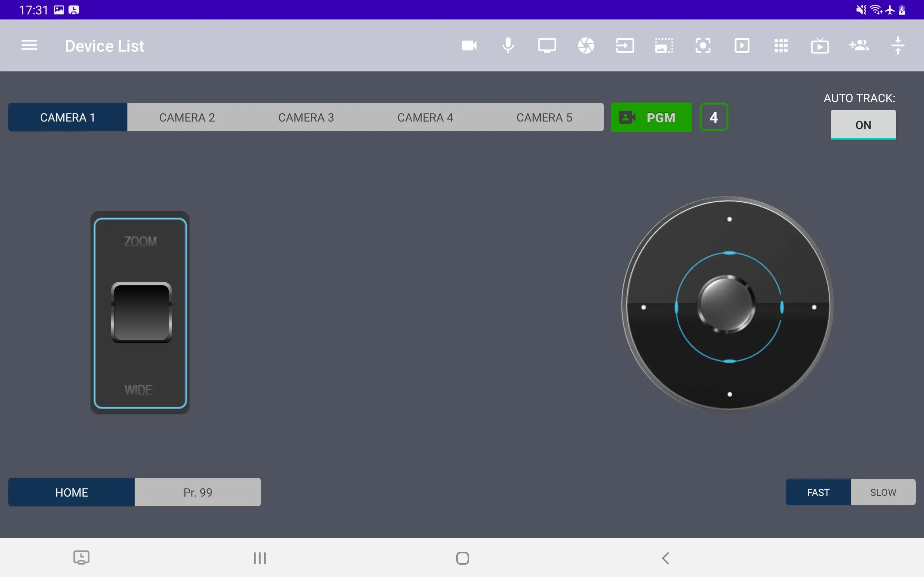
Task: Tap the input source arrow icon
Action: tap(625, 46)
